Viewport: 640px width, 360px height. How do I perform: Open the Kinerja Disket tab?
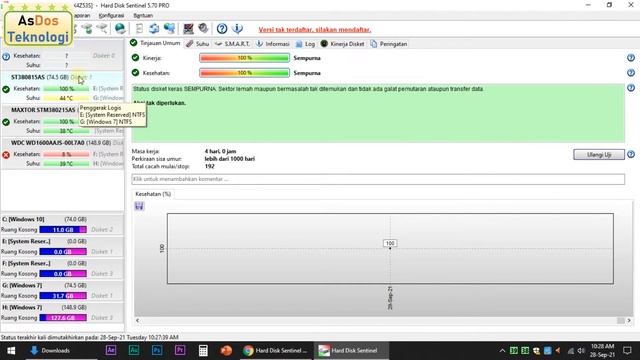click(x=342, y=44)
